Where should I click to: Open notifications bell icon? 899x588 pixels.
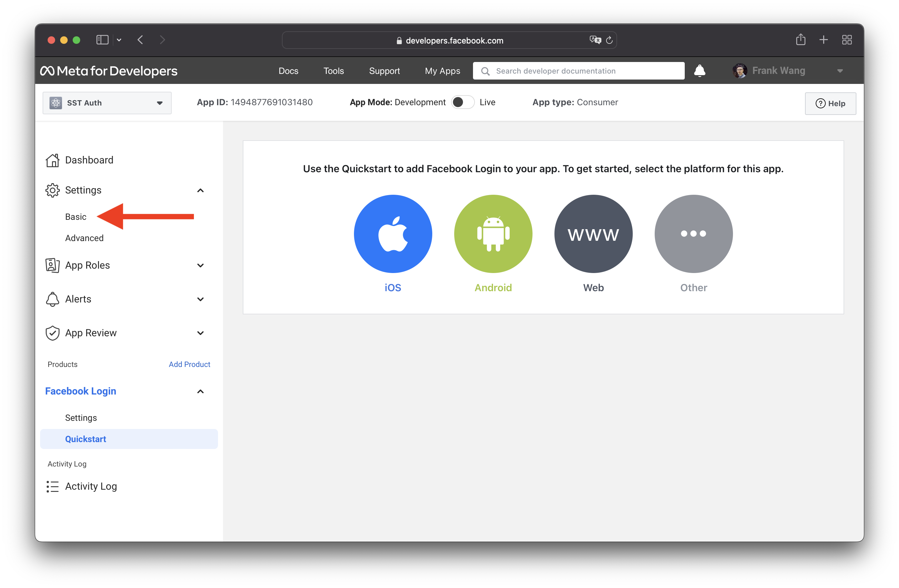[x=699, y=71]
